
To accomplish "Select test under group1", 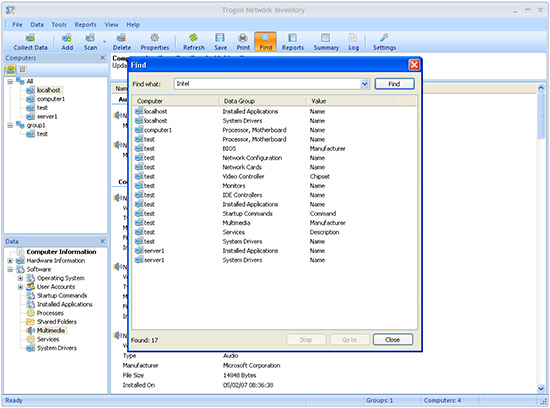I will point(42,134).
